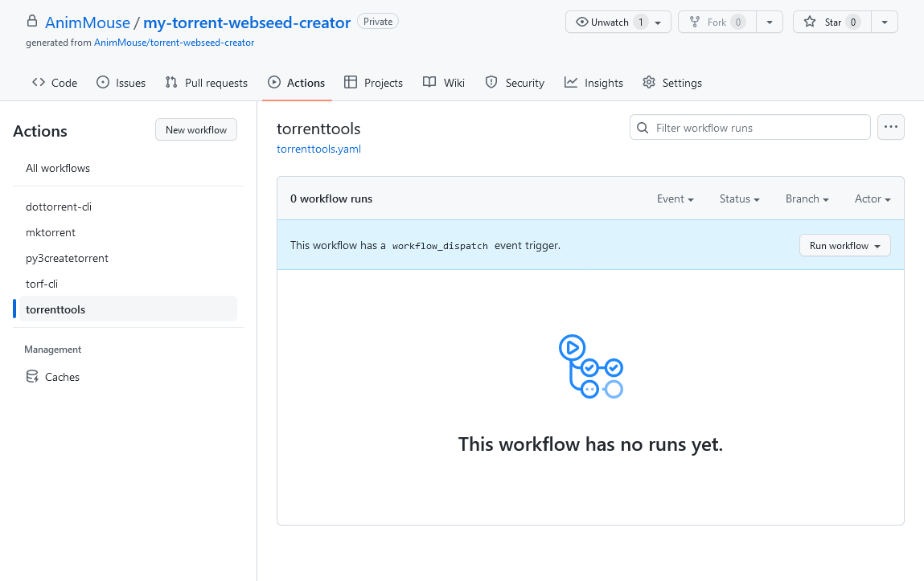
Task: Open the torrenttools.yaml file link
Action: [318, 149]
